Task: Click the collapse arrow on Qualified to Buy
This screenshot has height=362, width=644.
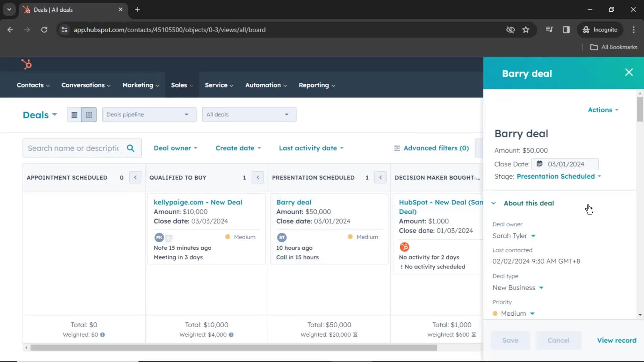Action: click(258, 177)
